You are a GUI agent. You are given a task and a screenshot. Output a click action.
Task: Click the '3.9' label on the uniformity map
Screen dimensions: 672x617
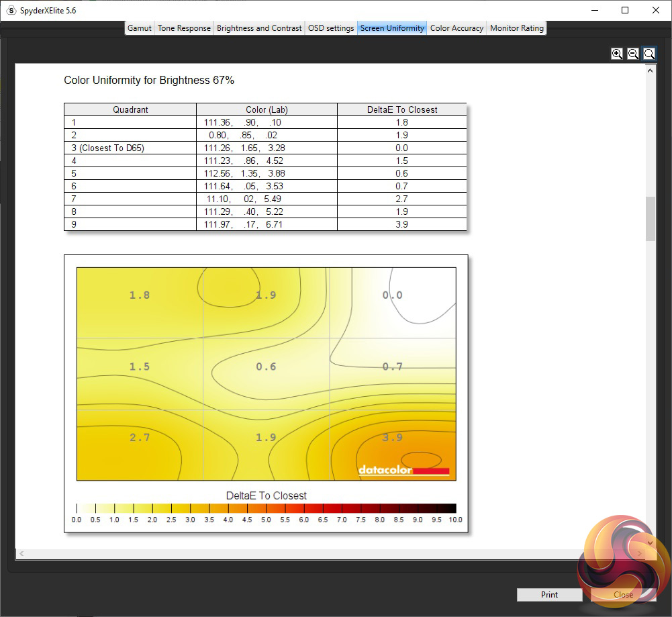393,438
